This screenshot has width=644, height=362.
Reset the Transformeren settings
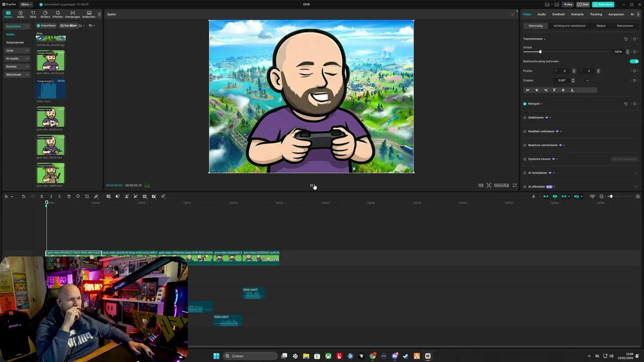[626, 39]
